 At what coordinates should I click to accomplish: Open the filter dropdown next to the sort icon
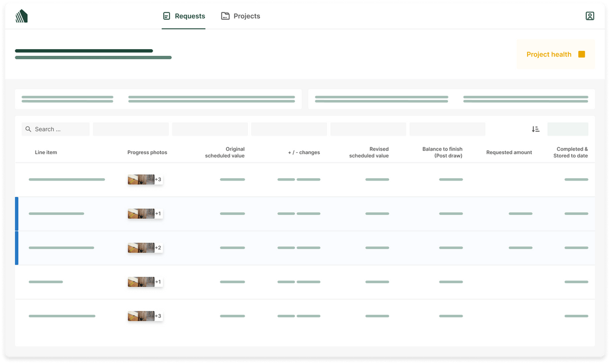click(x=567, y=129)
